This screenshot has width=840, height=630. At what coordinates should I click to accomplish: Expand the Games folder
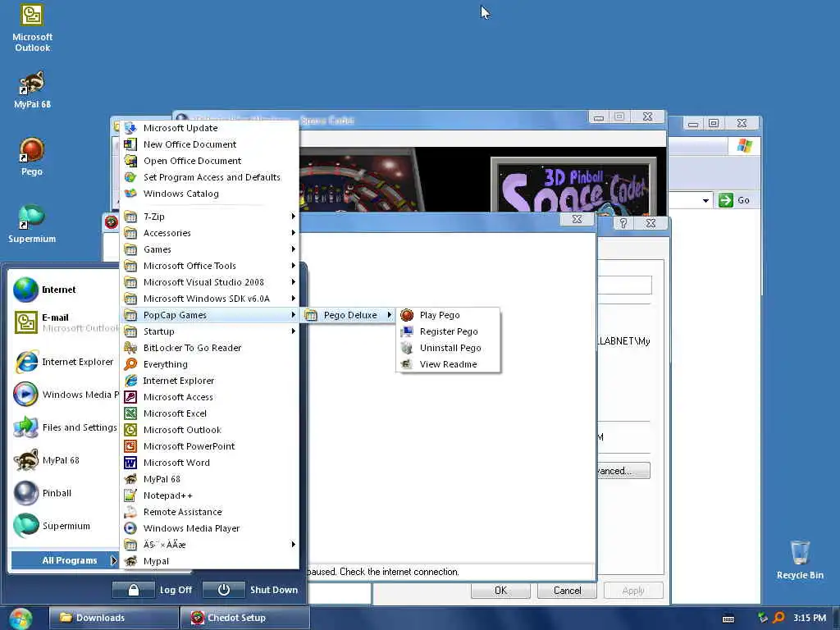[x=209, y=249]
